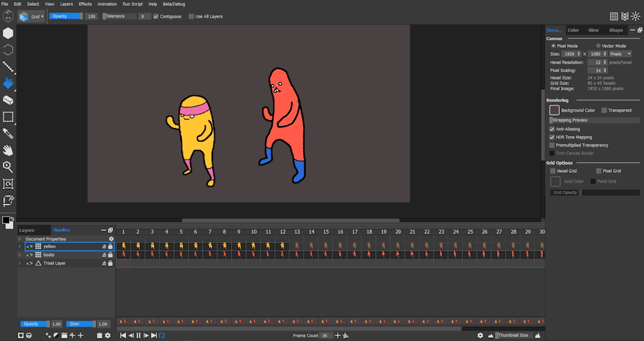Uncheck the Contiguous checkbox
Screen dimensions: 644x341
pyautogui.click(x=156, y=16)
